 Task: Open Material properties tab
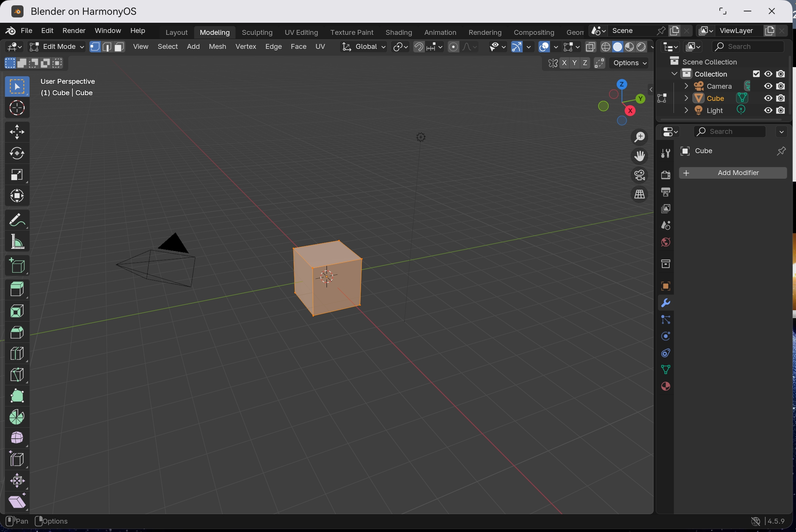click(666, 386)
